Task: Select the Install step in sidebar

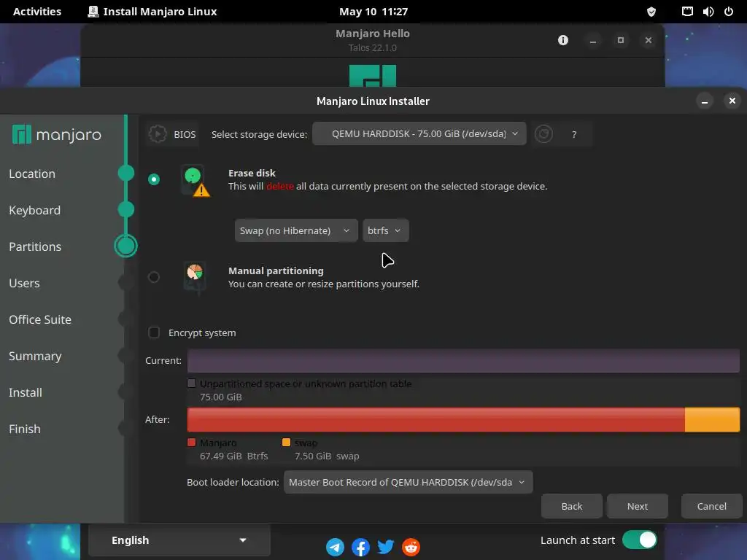Action: point(26,392)
